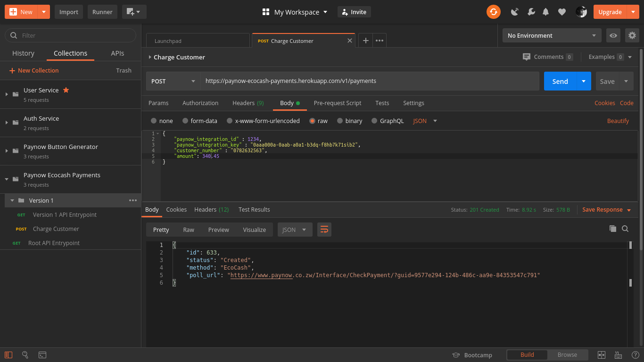The width and height of the screenshot is (644, 362).
Task: Open the Save Response dropdown
Action: 606,210
